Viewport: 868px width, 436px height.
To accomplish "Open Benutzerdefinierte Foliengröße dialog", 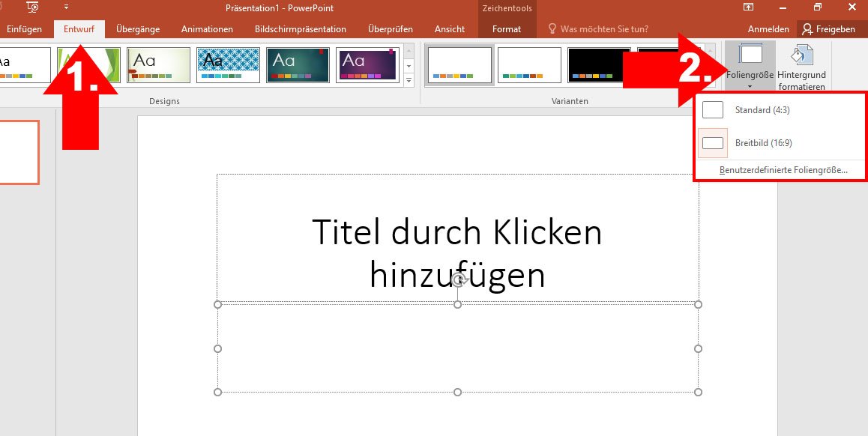I will click(783, 170).
